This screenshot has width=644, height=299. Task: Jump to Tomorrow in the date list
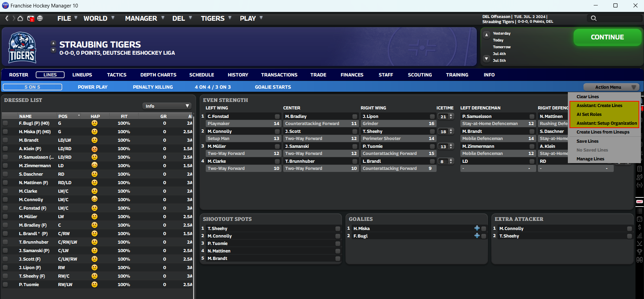click(502, 47)
